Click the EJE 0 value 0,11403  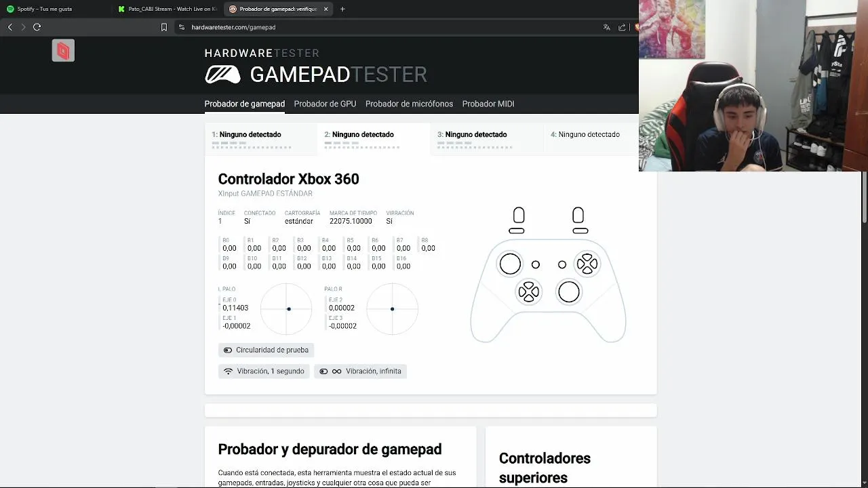(x=235, y=308)
